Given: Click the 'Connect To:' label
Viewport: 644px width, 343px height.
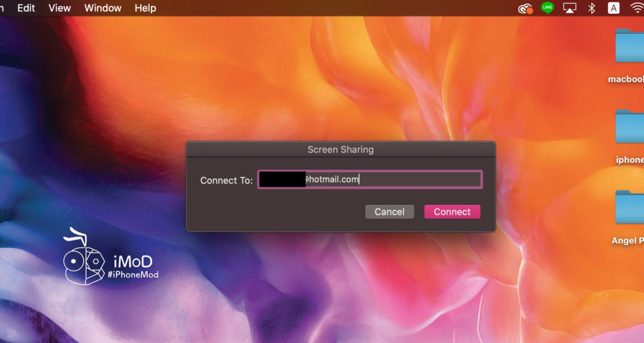Looking at the screenshot, I should pyautogui.click(x=226, y=181).
